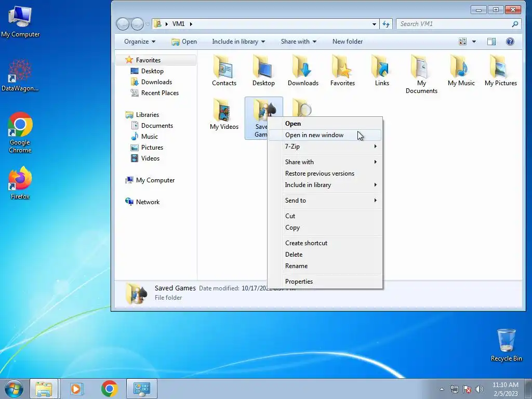Choose Restore previous versions
532x399 pixels.
point(325,174)
